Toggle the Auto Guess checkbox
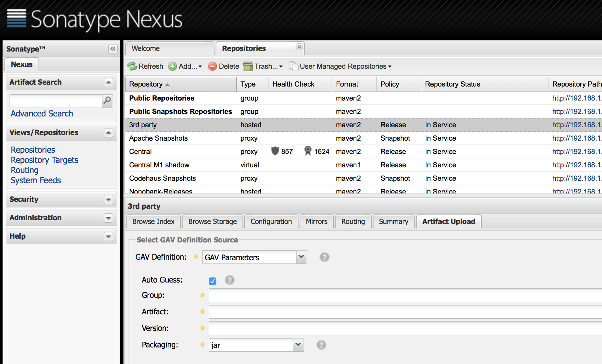 [213, 281]
